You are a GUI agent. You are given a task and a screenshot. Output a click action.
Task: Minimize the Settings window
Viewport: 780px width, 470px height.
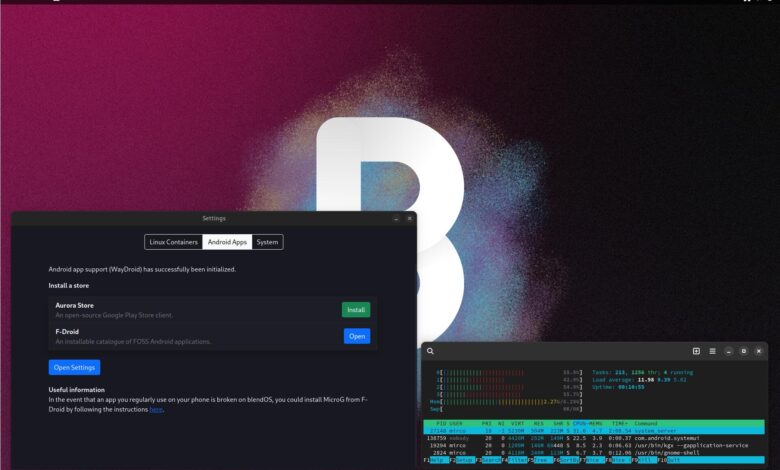tap(396, 218)
